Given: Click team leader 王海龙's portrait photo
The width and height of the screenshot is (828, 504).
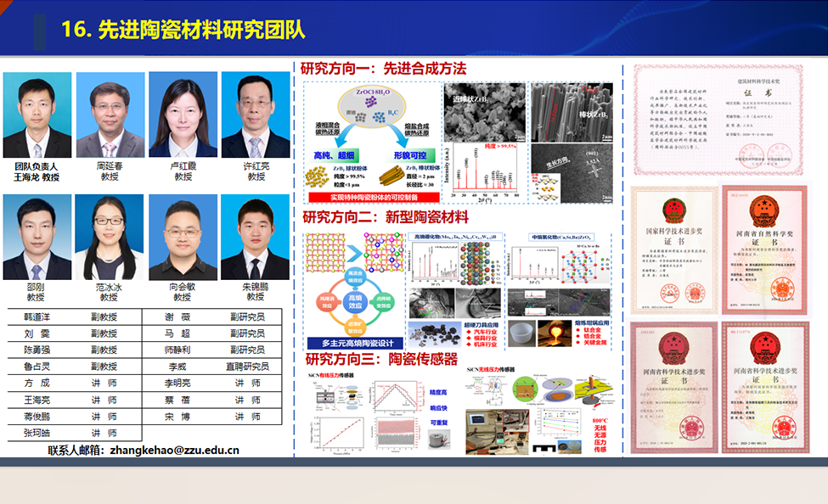Looking at the screenshot, I should 37,115.
